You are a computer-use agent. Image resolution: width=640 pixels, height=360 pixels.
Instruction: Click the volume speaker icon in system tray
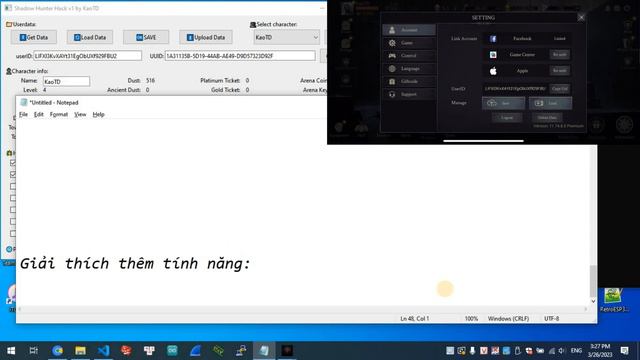tap(562, 351)
